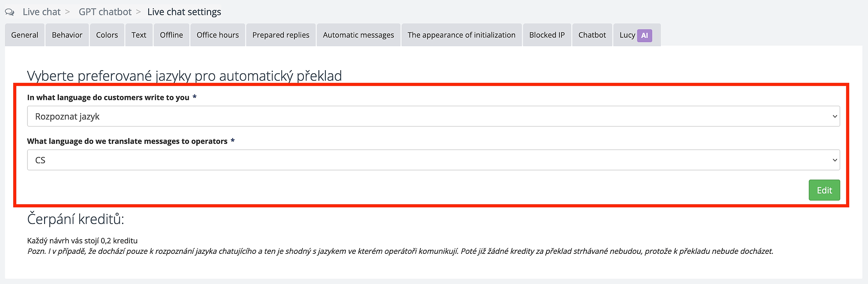Click the Čerpání kreditů heading
The width and height of the screenshot is (868, 284).
point(76,219)
